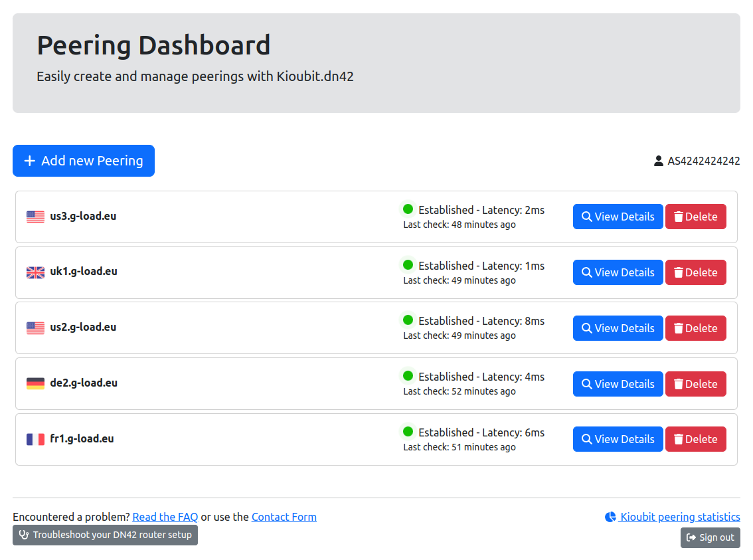Open Kioubit peering statistics link

679,517
